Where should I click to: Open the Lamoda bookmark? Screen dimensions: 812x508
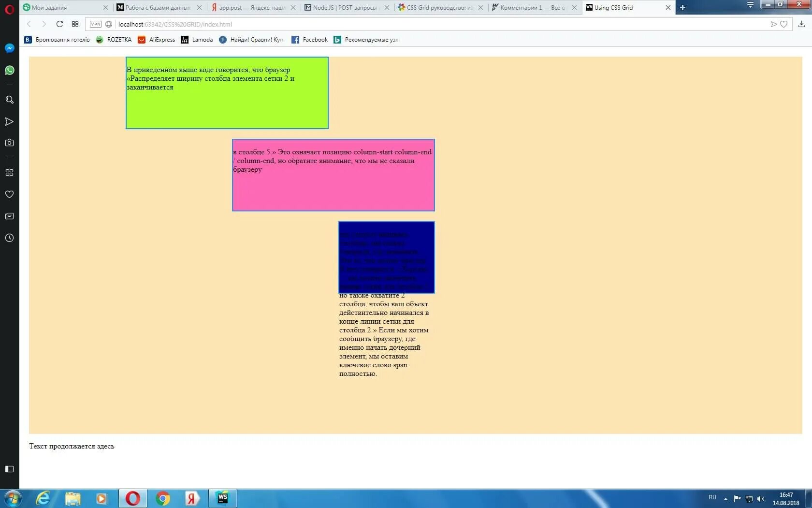(x=197, y=40)
